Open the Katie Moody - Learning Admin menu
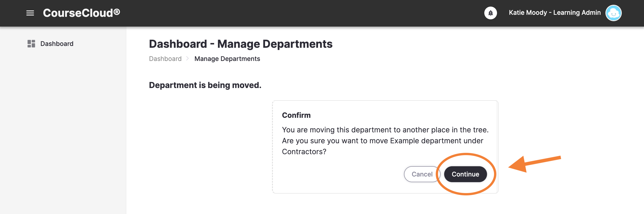The width and height of the screenshot is (644, 214). click(554, 13)
